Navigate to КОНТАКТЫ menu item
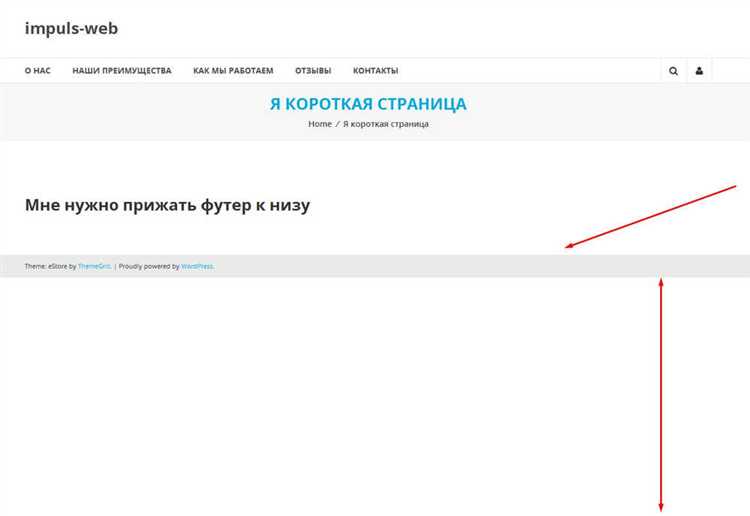The image size is (750, 516). [x=375, y=71]
